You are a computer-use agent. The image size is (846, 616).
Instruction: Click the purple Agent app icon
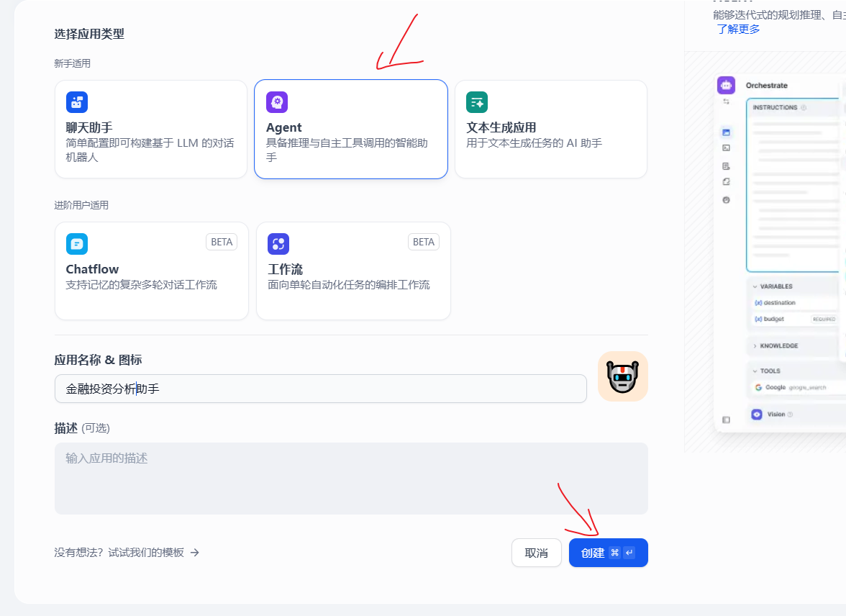point(277,102)
